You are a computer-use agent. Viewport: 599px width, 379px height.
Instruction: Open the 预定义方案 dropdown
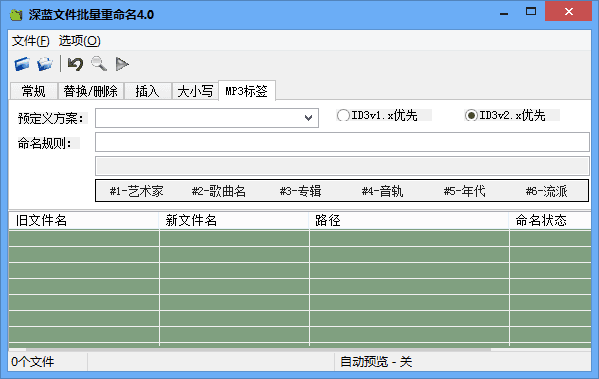point(309,118)
